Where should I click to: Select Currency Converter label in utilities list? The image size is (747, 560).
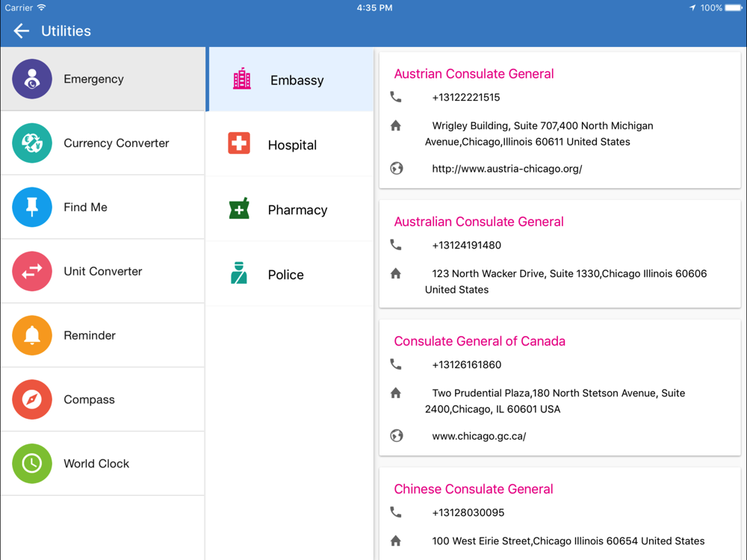(x=117, y=143)
